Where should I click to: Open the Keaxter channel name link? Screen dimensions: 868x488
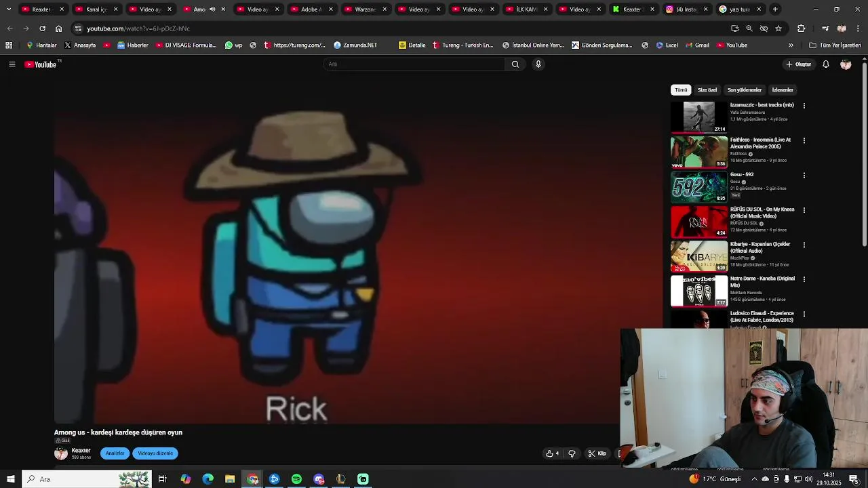(81, 451)
